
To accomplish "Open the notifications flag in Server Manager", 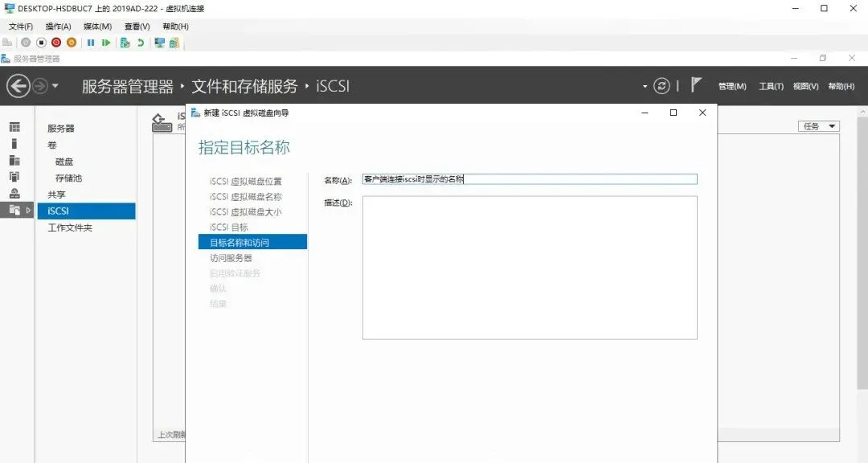I will [694, 86].
